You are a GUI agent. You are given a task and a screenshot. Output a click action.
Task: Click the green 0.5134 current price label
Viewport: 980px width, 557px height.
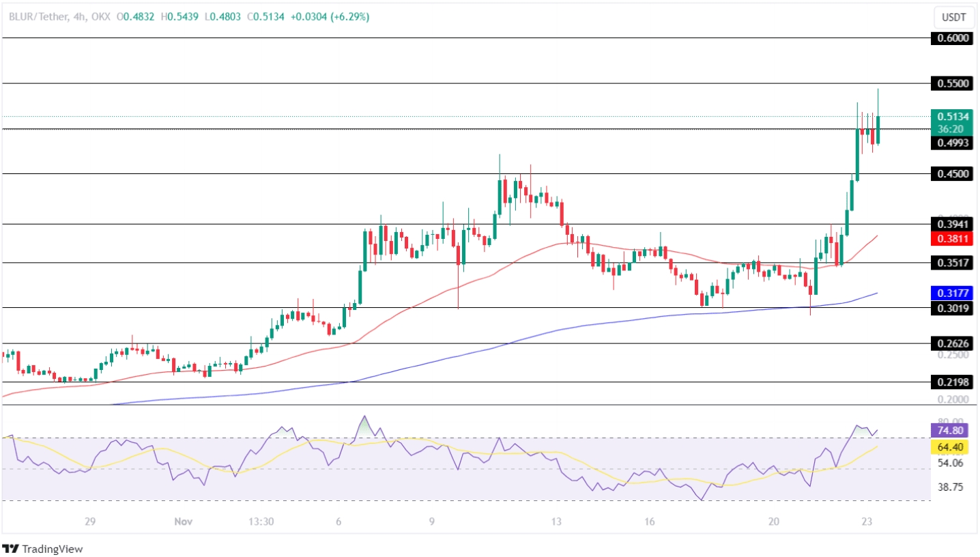[951, 116]
